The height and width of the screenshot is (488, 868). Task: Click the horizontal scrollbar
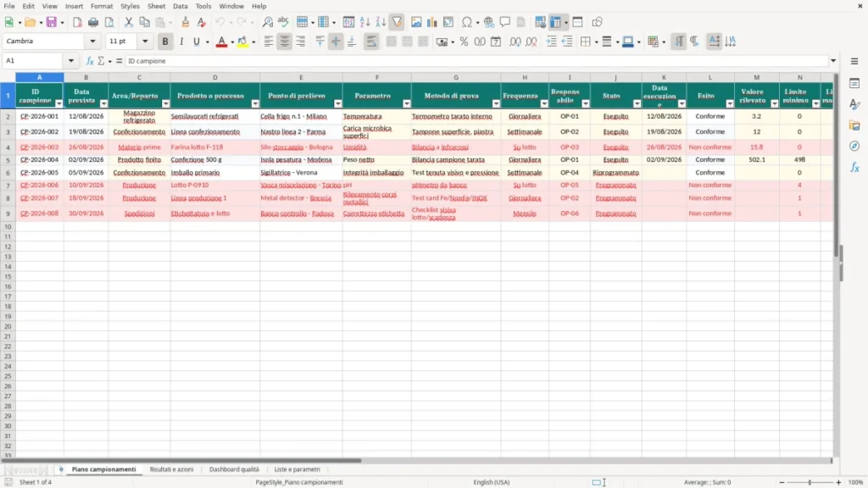(181, 460)
